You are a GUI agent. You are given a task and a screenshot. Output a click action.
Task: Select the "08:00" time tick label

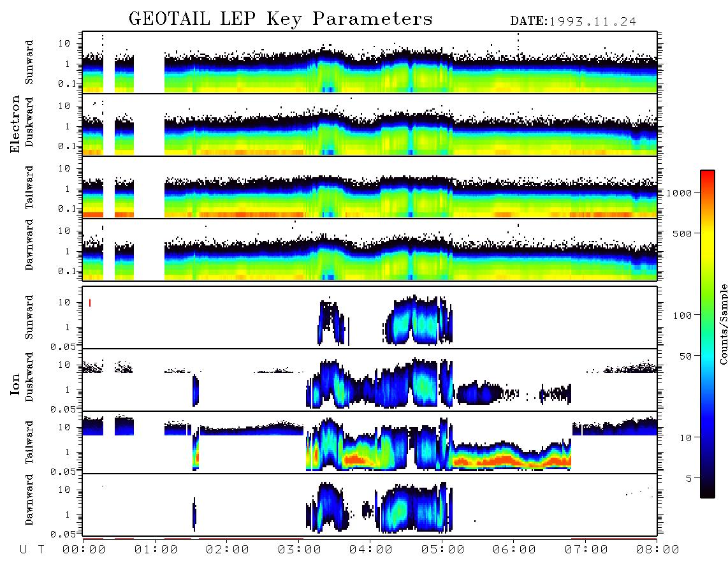tap(658, 550)
